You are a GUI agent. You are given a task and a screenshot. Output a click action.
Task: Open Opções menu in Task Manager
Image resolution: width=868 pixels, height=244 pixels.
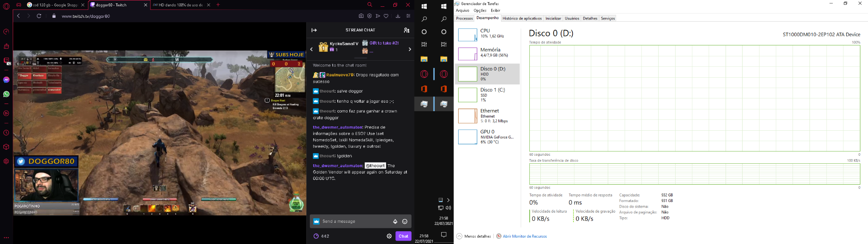click(x=480, y=11)
